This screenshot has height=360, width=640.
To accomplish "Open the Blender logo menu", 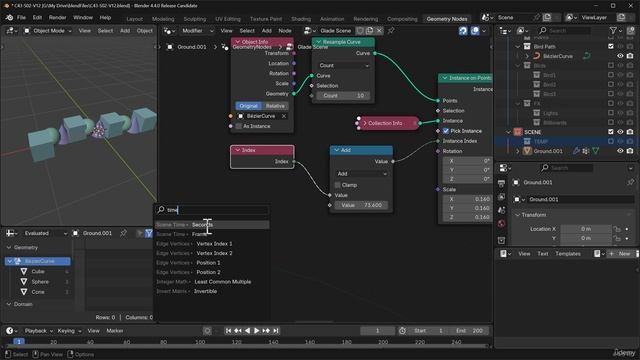I will 9,18.
